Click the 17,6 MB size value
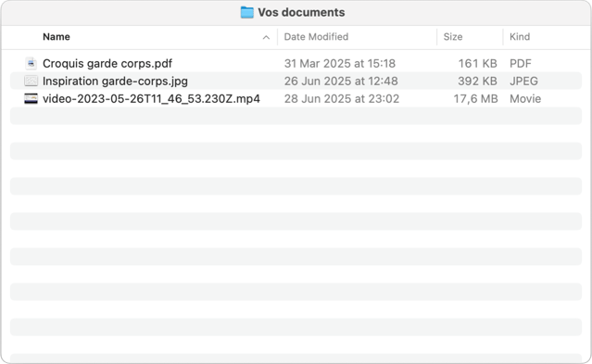This screenshot has width=592, height=364. tap(475, 98)
